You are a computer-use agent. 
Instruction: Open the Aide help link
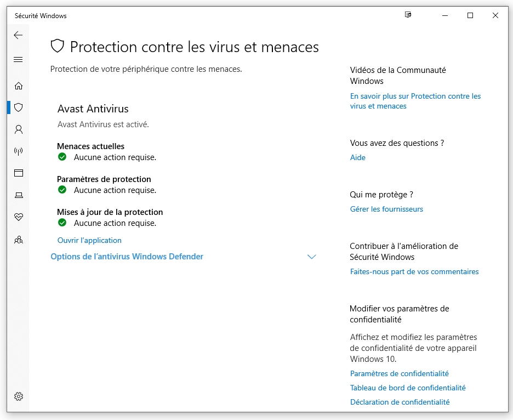point(357,157)
